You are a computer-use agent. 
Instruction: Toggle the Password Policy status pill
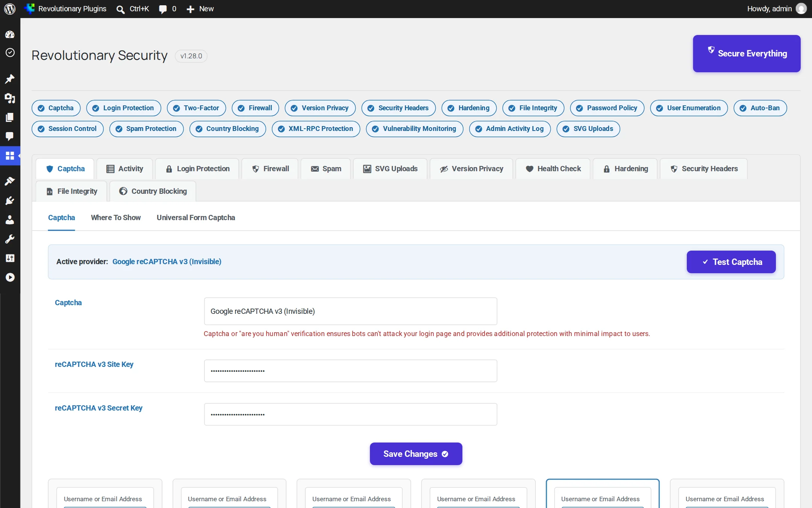click(x=607, y=108)
